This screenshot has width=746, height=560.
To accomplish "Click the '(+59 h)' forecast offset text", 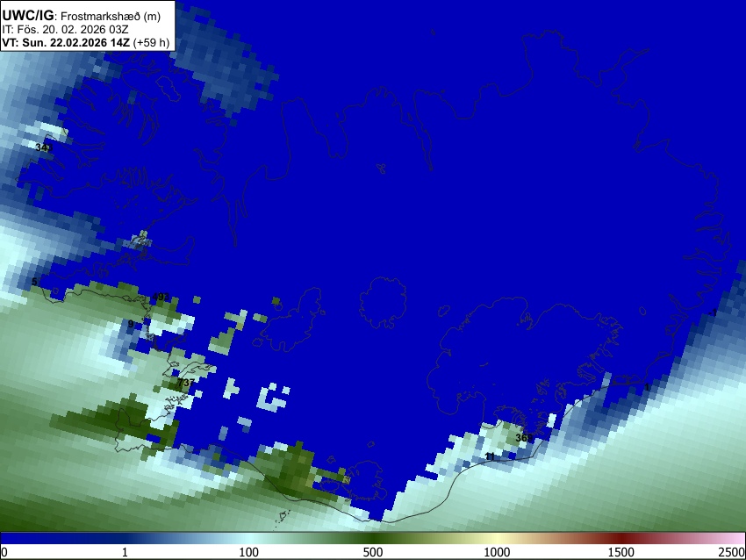I will click(151, 42).
